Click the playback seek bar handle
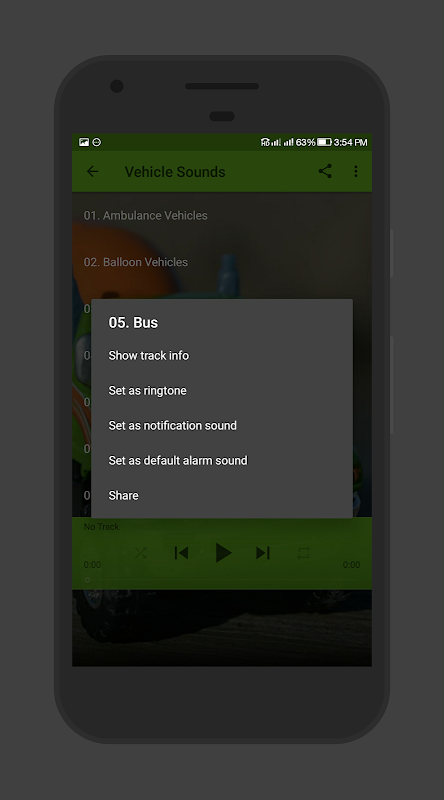The image size is (444, 800). [87, 580]
